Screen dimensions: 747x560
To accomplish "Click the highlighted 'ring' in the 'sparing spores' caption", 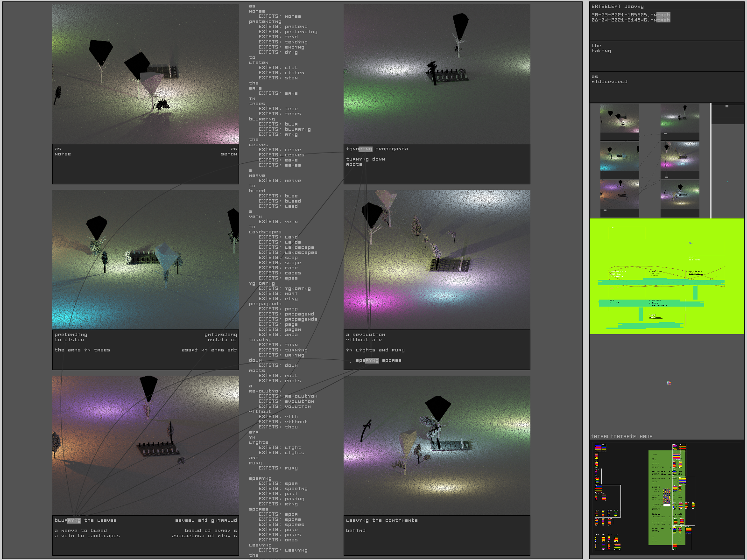I will coord(372,361).
